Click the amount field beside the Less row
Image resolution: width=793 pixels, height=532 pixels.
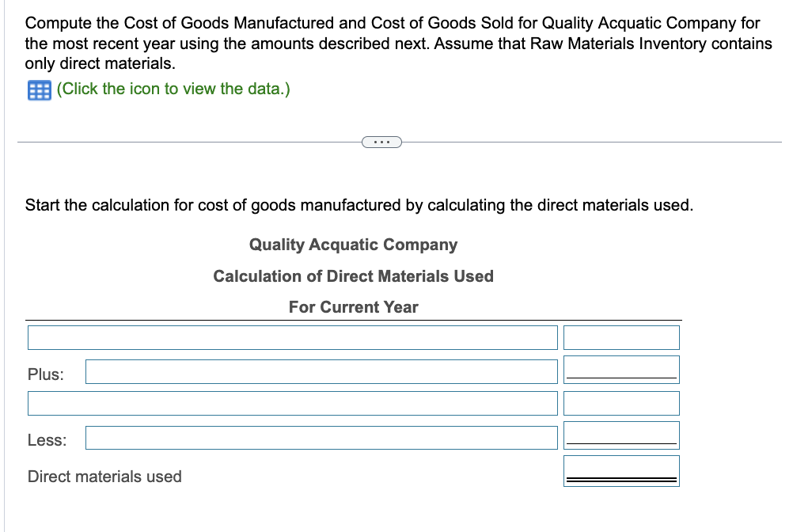[x=621, y=433]
